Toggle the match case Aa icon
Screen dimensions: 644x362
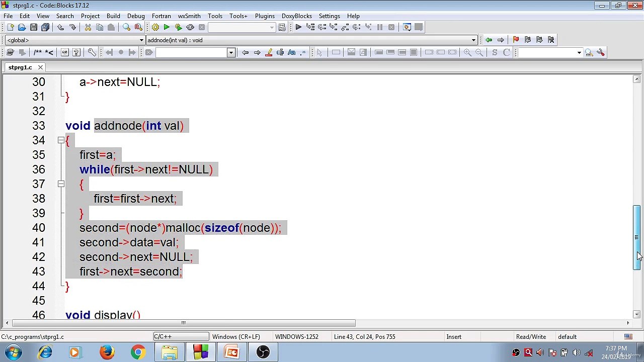point(291,52)
